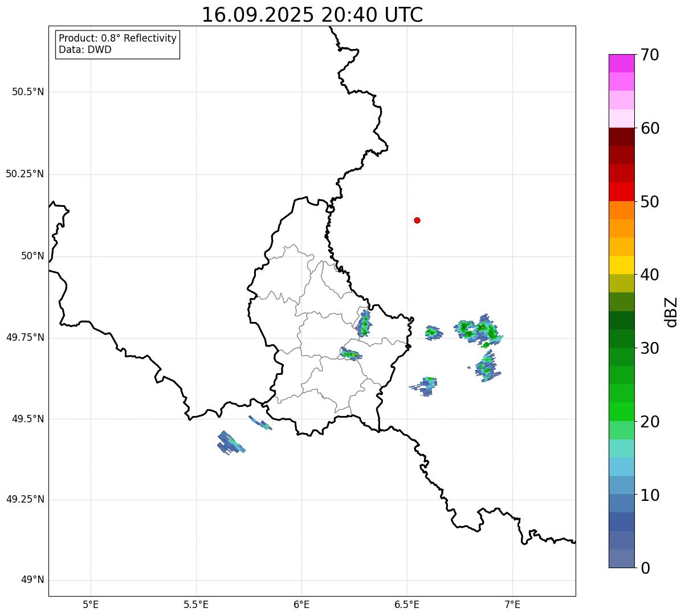
Task: Click the 49.5°N latitude label
Action: [x=28, y=419]
